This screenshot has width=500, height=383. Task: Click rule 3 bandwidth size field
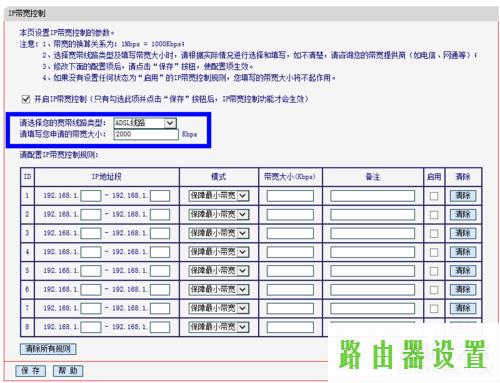(290, 233)
